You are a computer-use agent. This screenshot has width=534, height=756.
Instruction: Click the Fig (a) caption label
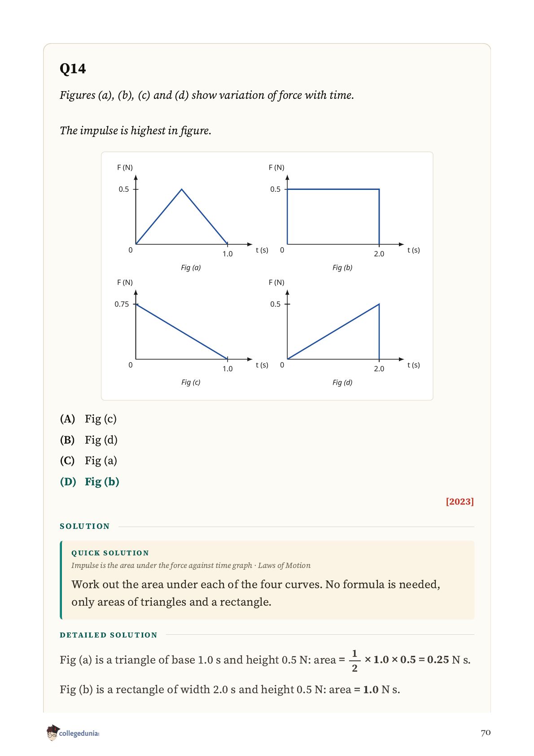tap(191, 268)
